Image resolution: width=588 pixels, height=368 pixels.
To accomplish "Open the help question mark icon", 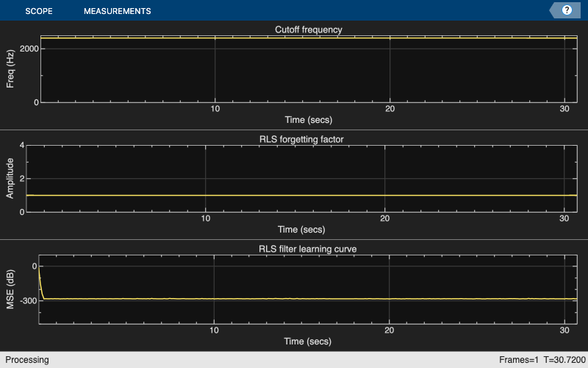I will tap(567, 10).
